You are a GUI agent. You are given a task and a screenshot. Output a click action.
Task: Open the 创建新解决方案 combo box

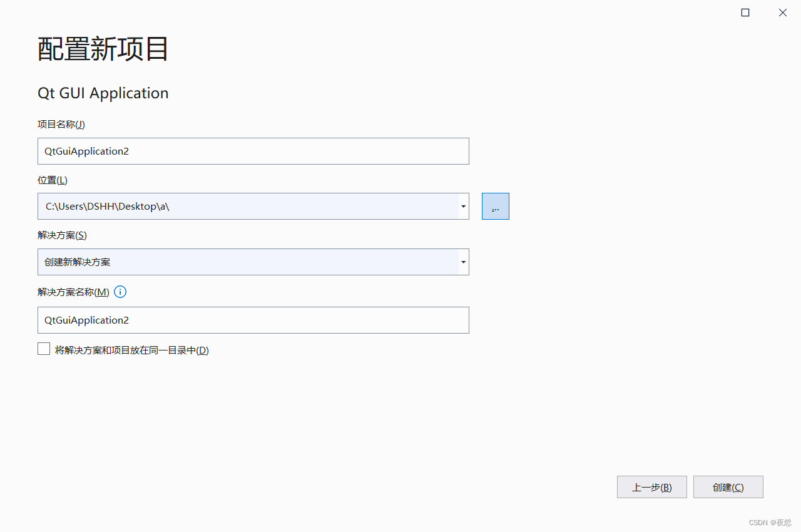[x=248, y=262]
